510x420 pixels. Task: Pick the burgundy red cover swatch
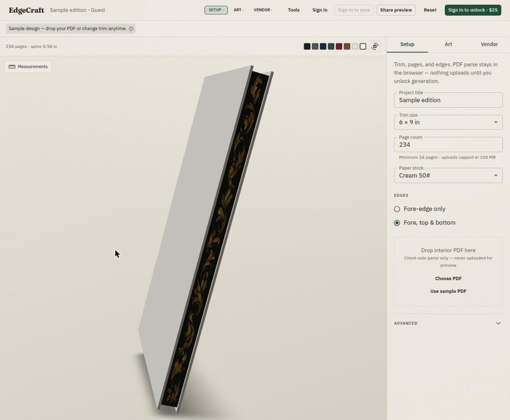click(339, 47)
